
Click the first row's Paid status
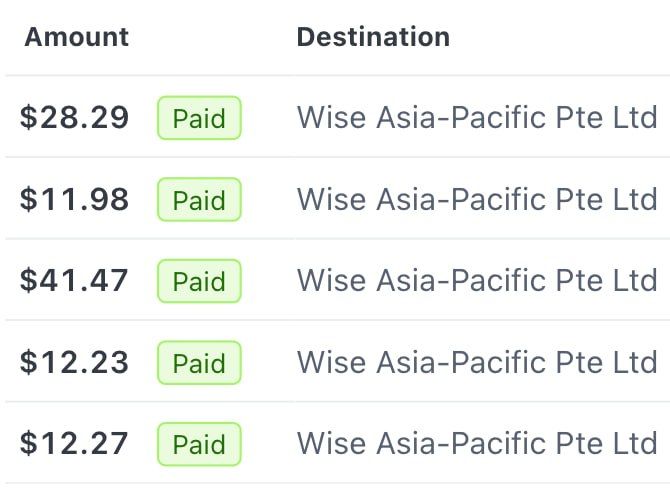[199, 118]
